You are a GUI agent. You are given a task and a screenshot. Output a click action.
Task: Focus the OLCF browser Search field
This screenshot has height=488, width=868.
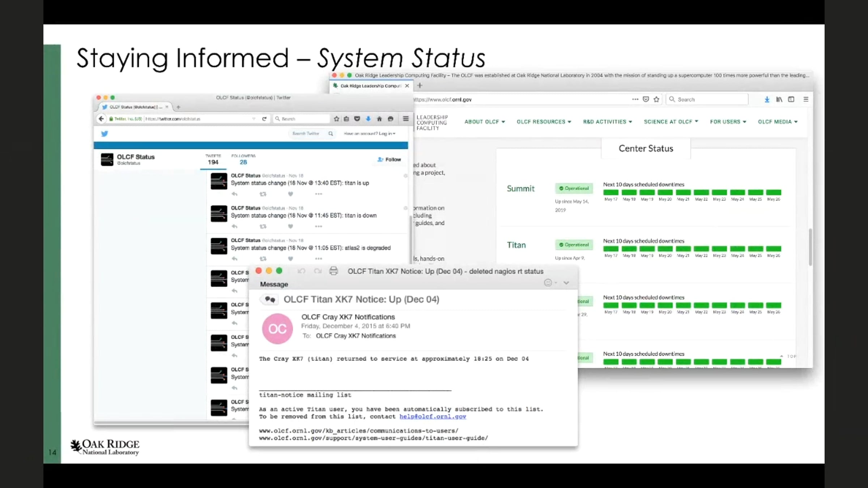tap(707, 99)
